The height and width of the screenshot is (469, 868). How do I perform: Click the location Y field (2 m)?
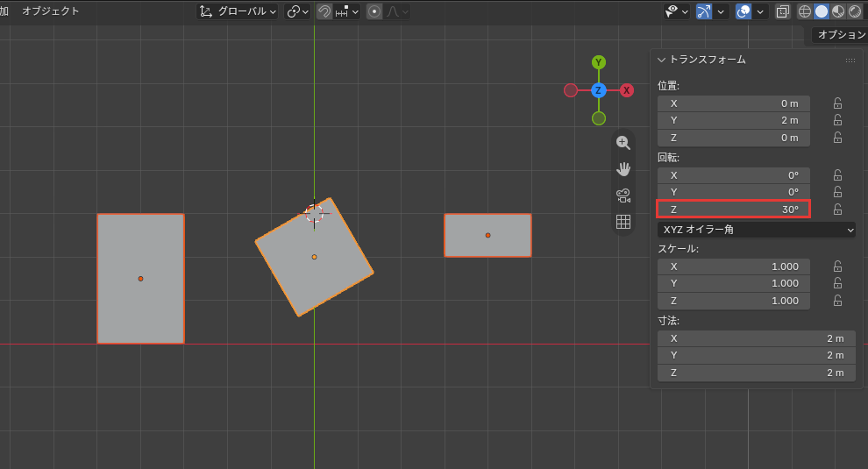(734, 120)
